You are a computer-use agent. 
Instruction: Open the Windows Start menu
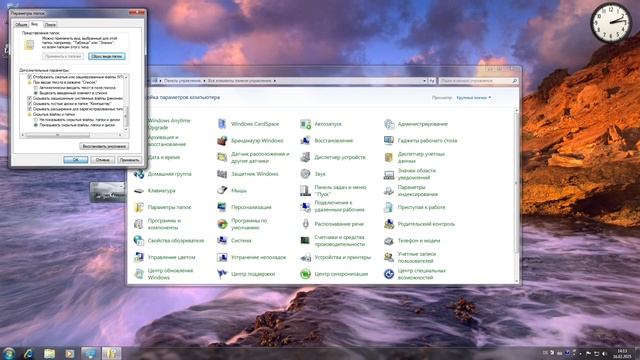click(x=9, y=353)
